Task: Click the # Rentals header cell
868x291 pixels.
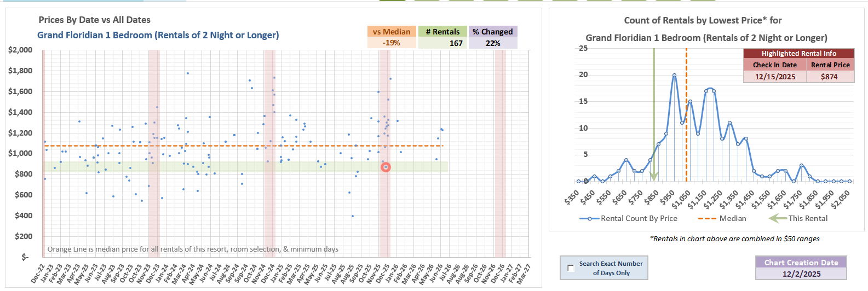Action: click(x=442, y=32)
